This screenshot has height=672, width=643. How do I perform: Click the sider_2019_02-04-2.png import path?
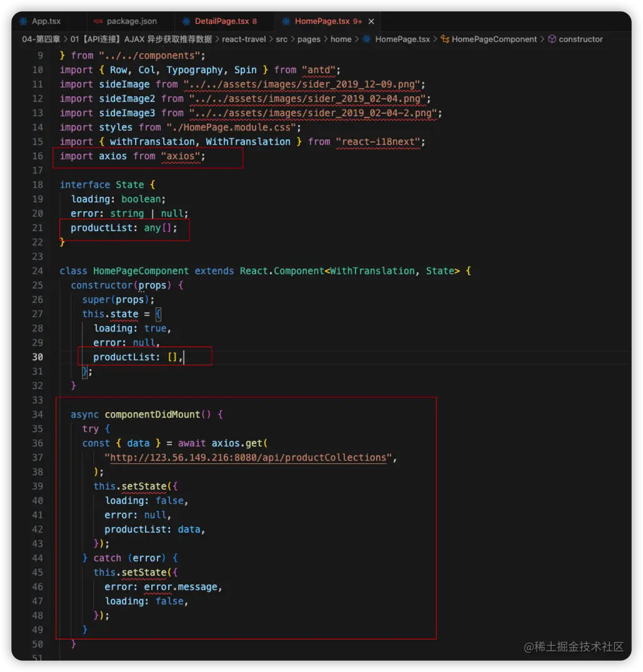pos(313,112)
